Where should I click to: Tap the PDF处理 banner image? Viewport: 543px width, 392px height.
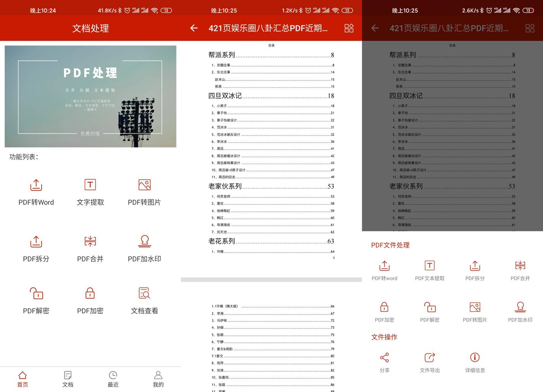pos(90,97)
